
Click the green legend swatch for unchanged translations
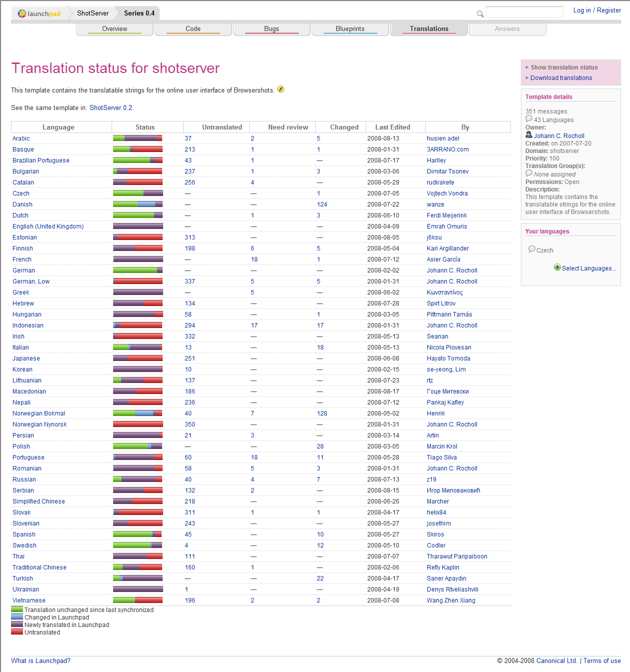[17, 609]
